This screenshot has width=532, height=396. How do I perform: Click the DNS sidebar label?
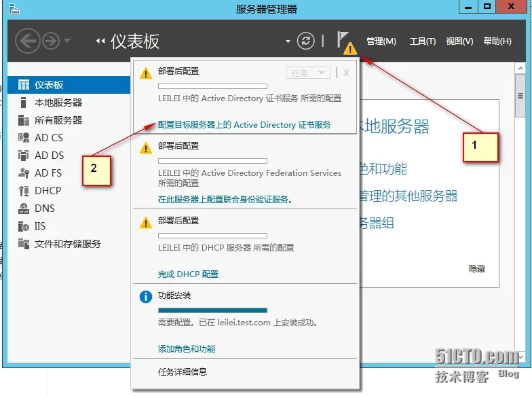pyautogui.click(x=45, y=209)
